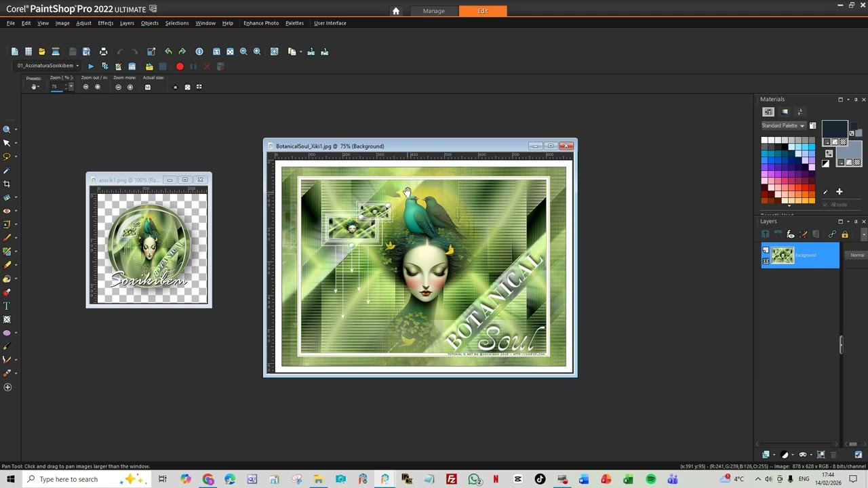This screenshot has width=868, height=488.
Task: Open the User Interface button
Action: 330,23
